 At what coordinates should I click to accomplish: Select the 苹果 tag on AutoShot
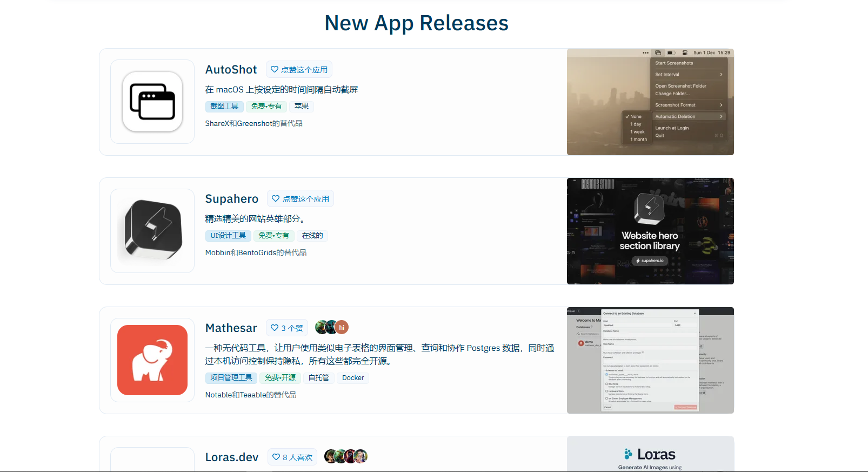click(x=302, y=107)
